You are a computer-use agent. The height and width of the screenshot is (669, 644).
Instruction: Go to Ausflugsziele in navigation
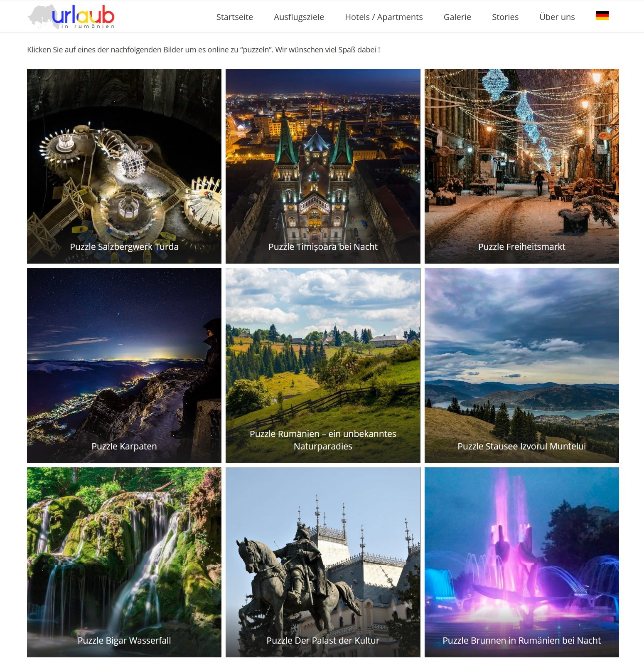click(299, 17)
